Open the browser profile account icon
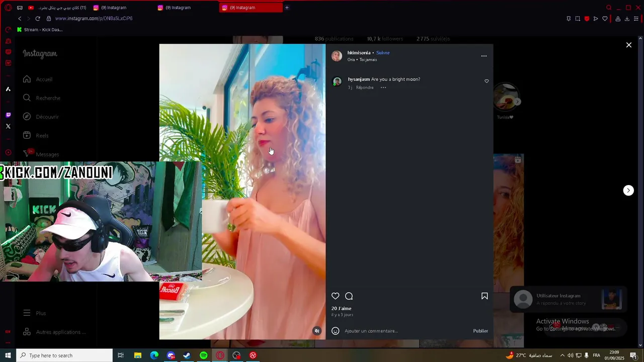Screen dimensions: 644x362 (x=618, y=19)
